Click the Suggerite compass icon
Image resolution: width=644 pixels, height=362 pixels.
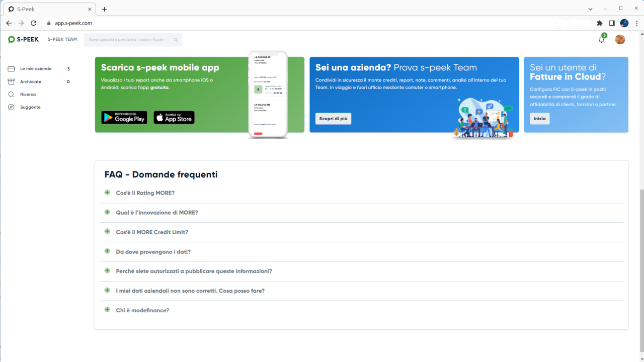click(x=11, y=107)
